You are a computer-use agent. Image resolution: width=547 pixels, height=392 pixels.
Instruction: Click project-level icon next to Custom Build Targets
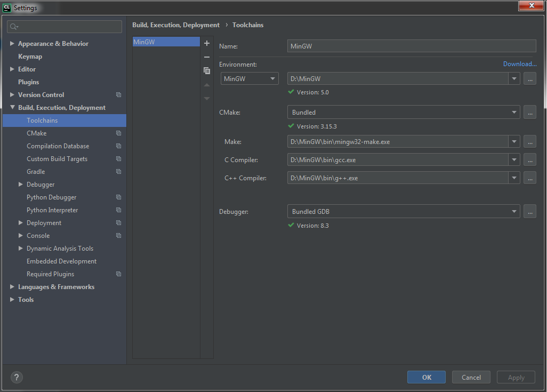coord(118,159)
